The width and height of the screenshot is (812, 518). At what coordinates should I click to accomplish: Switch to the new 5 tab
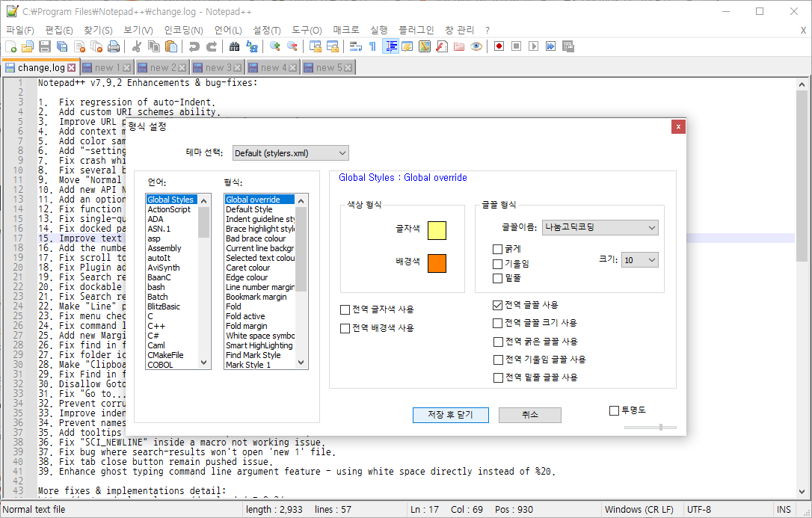[x=329, y=68]
